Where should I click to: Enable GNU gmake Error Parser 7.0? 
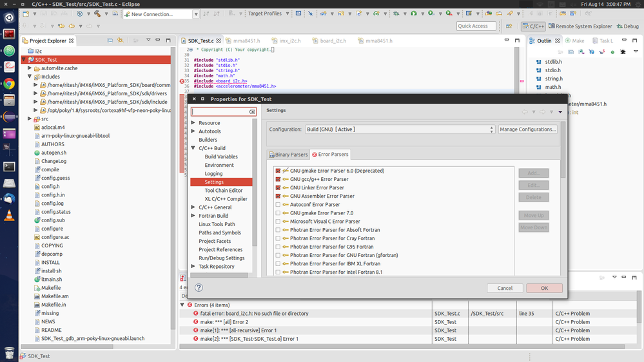point(278,213)
